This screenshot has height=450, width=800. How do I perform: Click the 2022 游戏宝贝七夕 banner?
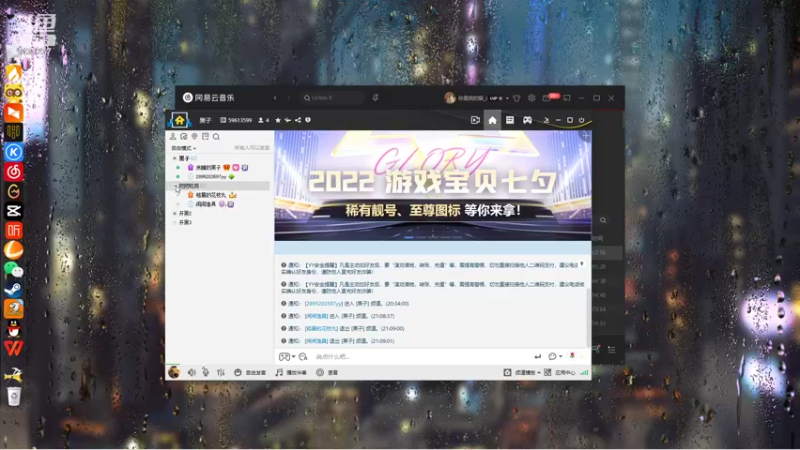(x=433, y=186)
